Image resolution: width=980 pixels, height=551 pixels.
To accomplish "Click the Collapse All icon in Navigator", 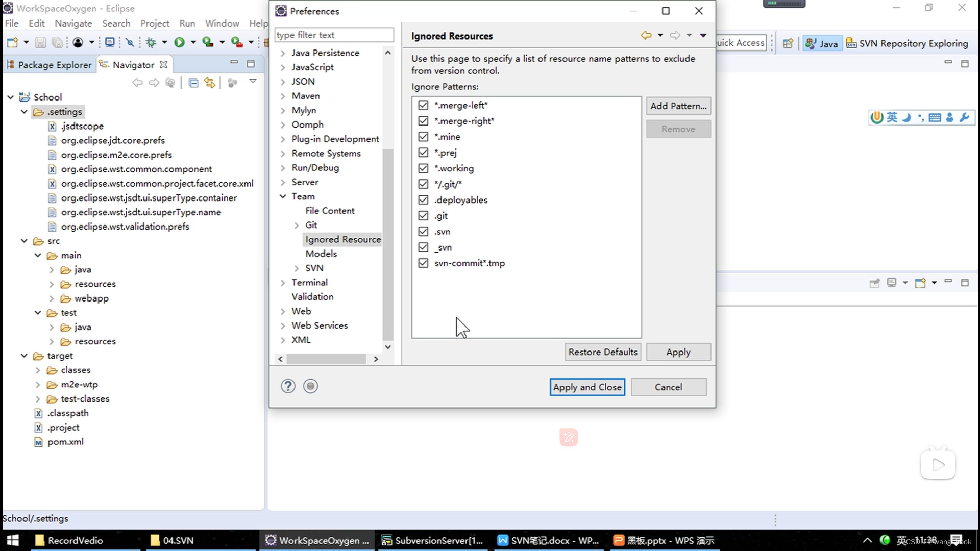I will 193,83.
